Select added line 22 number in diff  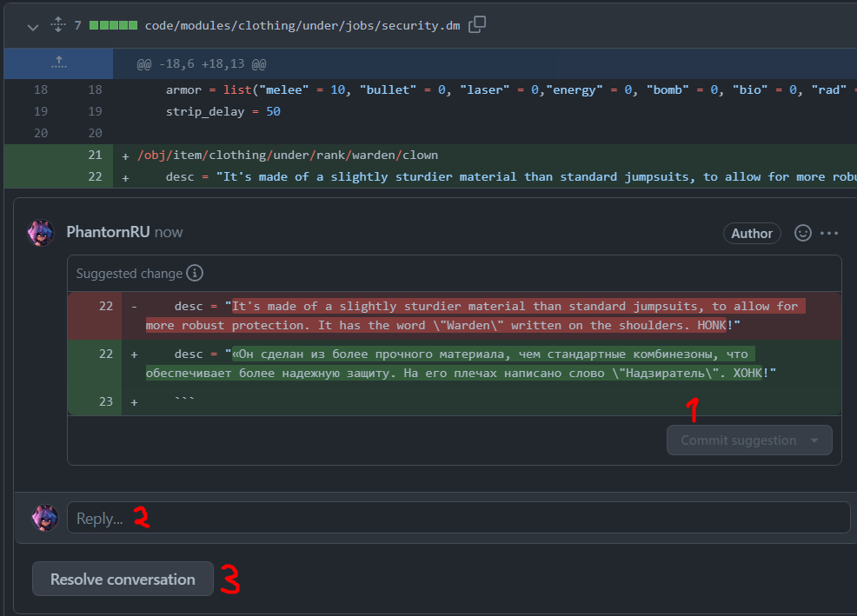point(95,177)
